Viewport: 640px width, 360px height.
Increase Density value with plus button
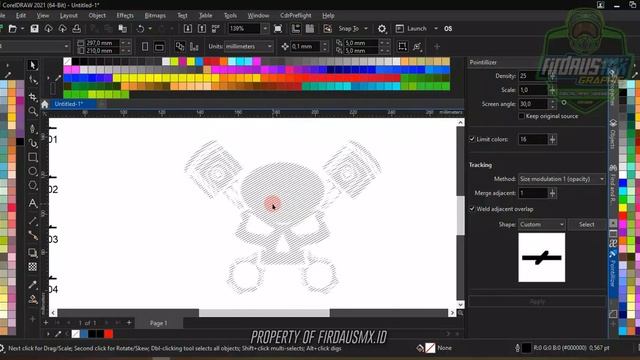click(x=553, y=76)
